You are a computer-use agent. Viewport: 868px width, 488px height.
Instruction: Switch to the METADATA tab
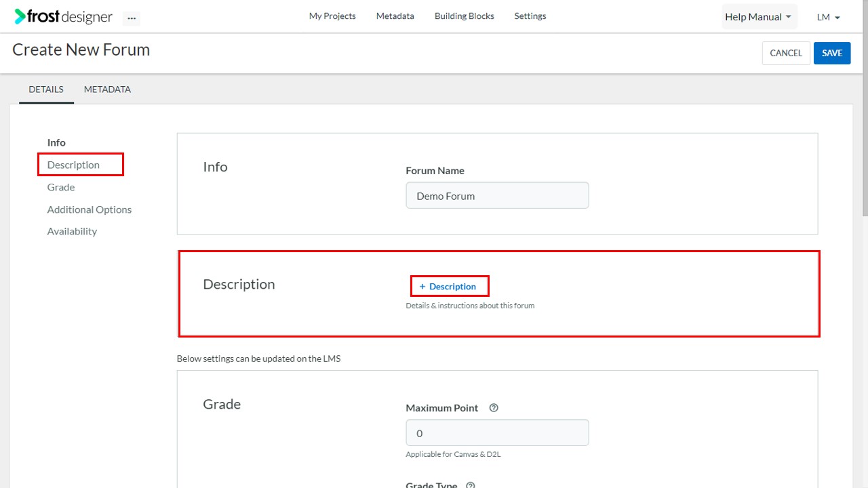(107, 89)
